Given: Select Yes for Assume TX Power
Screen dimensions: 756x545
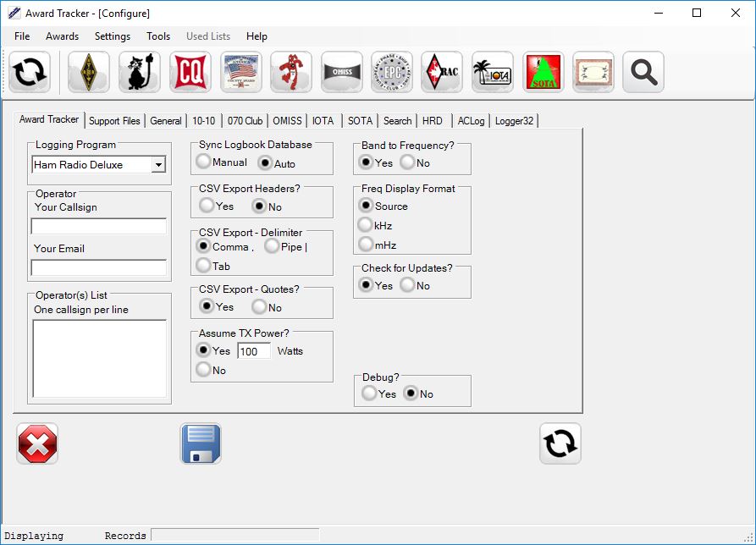Looking at the screenshot, I should point(213,350).
